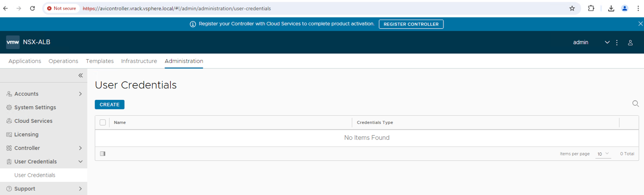Click the Cloud Services sidebar icon
Screen dimensions: 644x195
[9, 121]
